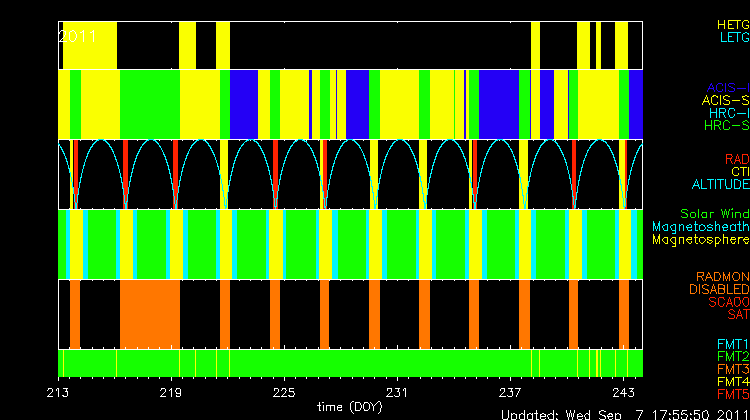Click the Magnetosphere legend label
The width and height of the screenshot is (750, 420).
click(699, 240)
